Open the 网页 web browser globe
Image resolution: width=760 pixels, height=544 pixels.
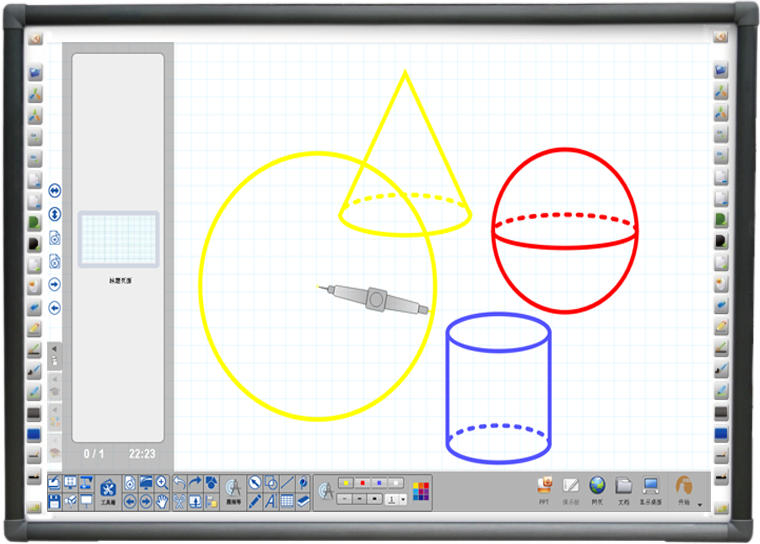[598, 487]
